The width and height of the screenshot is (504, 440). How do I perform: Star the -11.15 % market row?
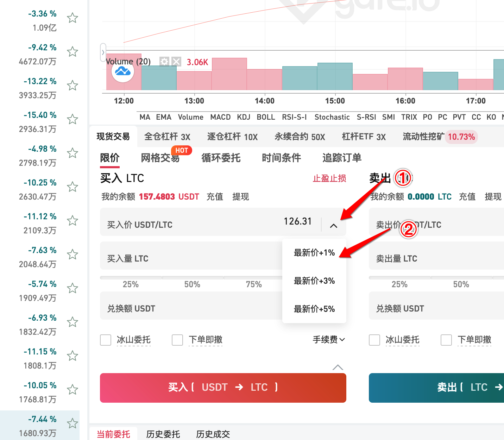73,356
